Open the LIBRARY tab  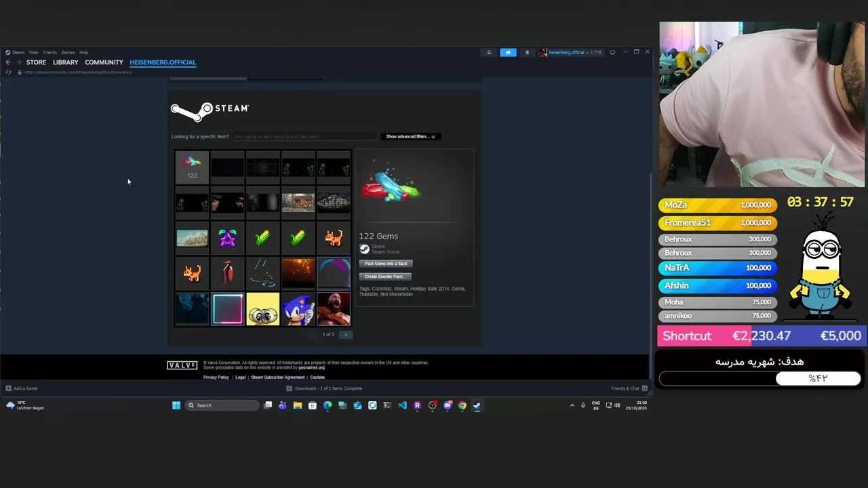(x=65, y=62)
